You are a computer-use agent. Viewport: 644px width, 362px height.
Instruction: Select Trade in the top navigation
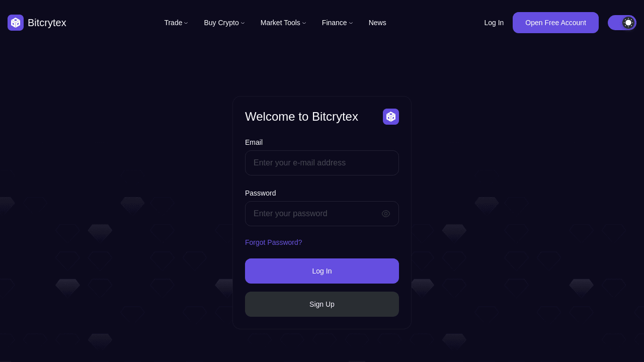coord(173,23)
